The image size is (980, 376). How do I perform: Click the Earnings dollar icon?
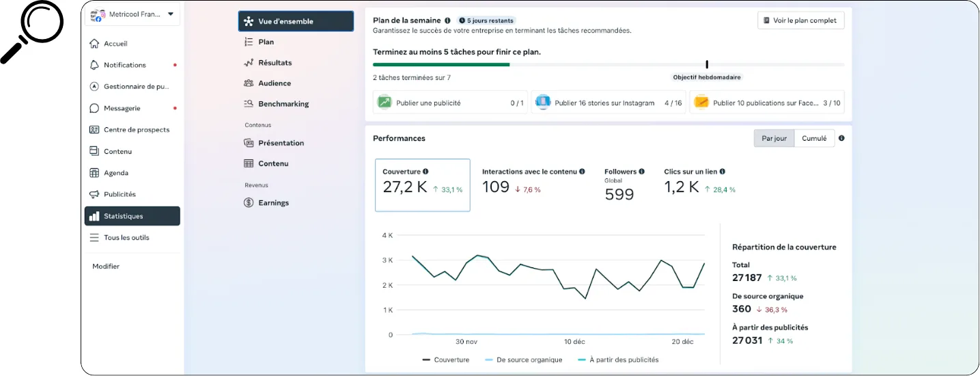[x=249, y=203]
